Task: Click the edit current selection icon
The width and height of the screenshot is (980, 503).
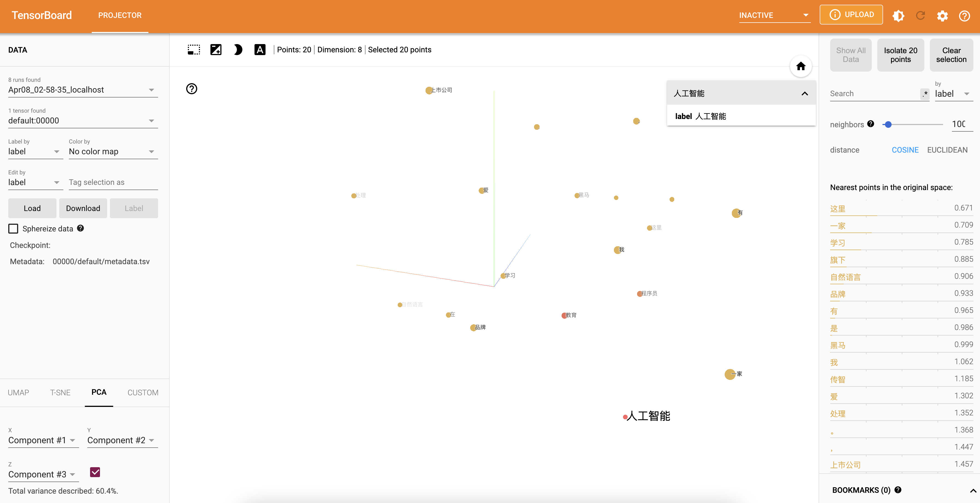Action: coord(216,50)
